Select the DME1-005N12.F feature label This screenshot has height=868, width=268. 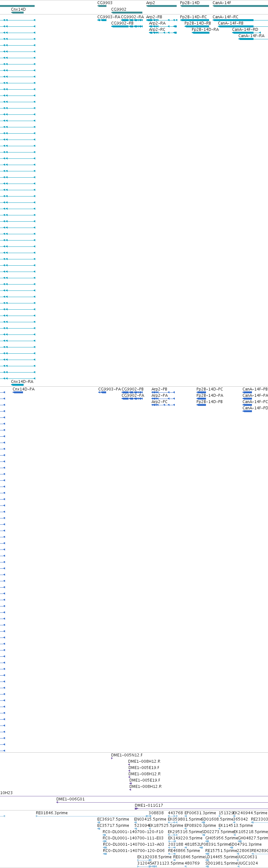point(127,755)
